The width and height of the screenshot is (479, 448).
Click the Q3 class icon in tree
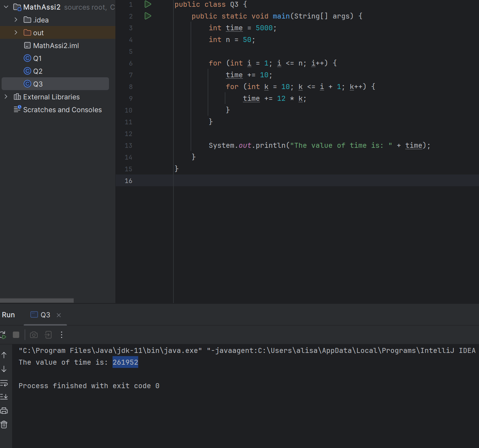27,84
